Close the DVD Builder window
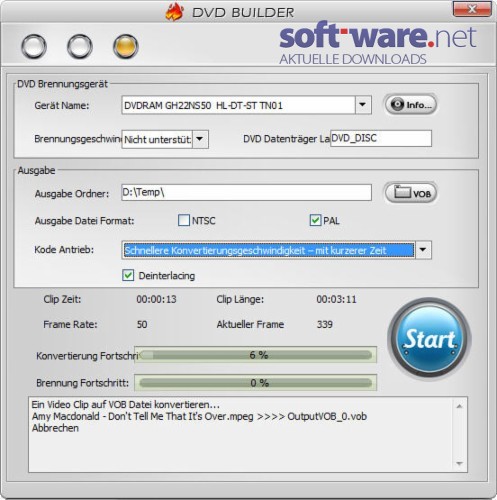 472,9
